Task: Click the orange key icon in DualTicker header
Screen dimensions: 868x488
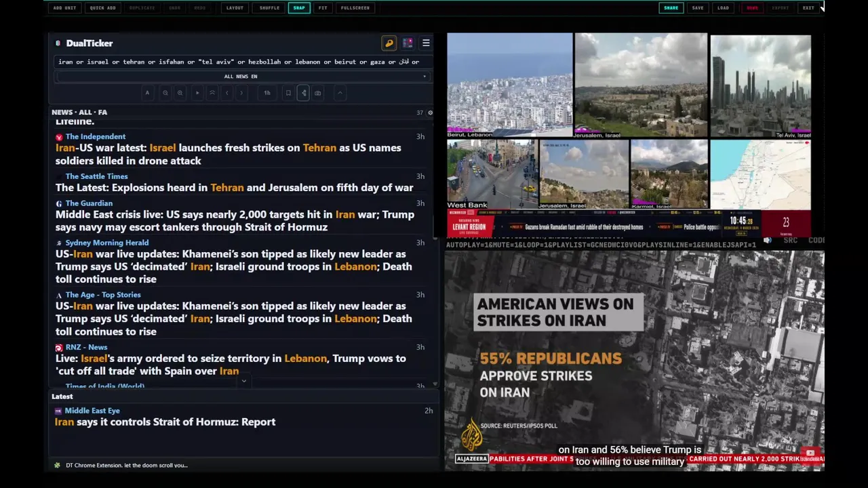Action: [389, 43]
